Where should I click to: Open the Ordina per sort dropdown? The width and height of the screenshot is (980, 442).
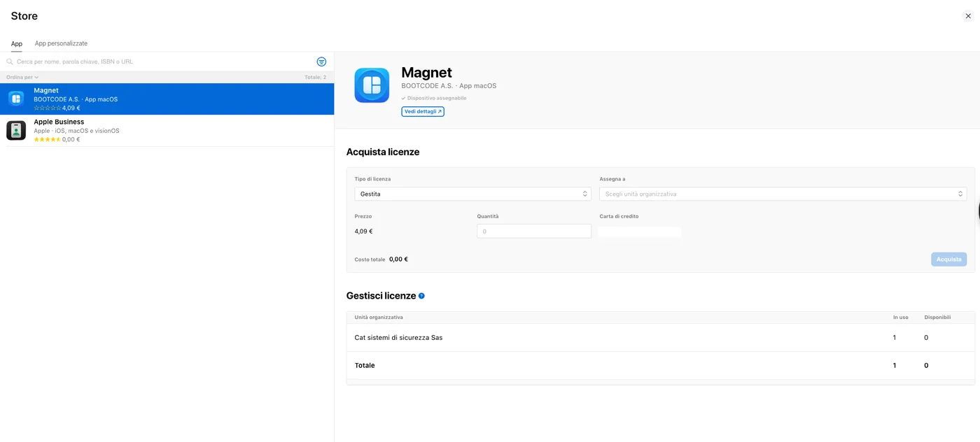pos(22,77)
